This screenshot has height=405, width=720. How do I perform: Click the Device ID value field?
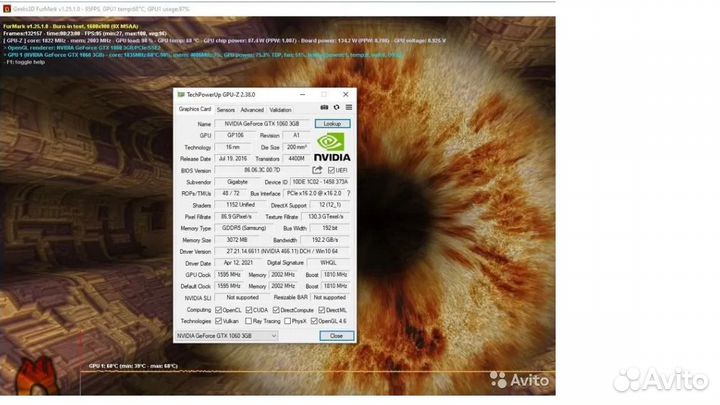pos(320,182)
